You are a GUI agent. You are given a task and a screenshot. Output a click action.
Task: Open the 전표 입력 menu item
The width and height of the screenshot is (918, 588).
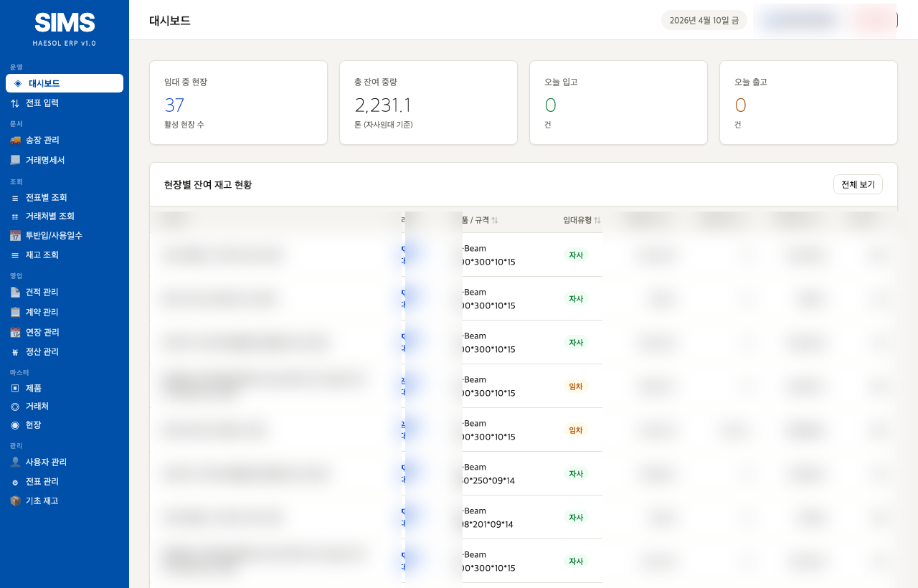pyautogui.click(x=42, y=103)
